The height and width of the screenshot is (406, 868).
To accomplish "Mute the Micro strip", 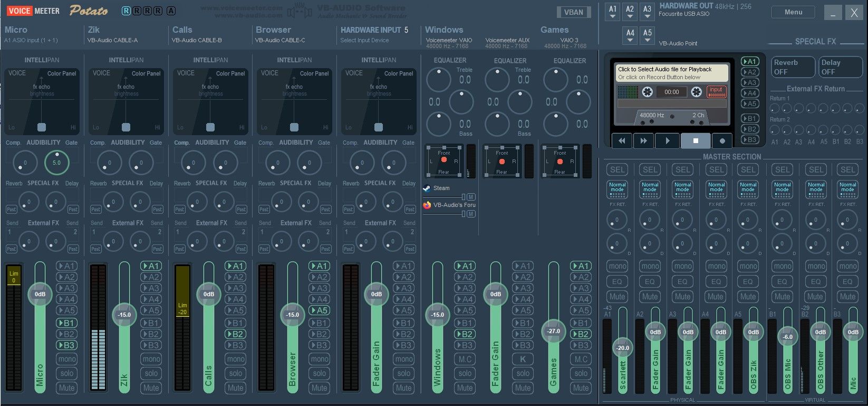I will click(67, 388).
